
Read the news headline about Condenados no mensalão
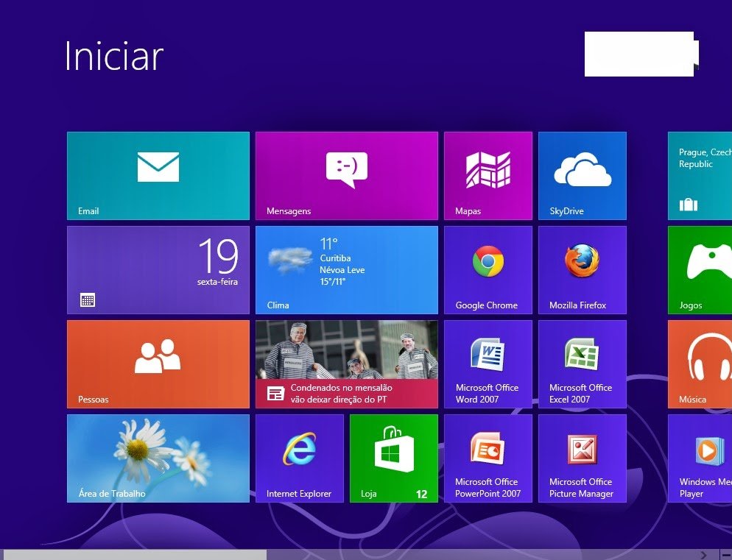click(x=346, y=364)
